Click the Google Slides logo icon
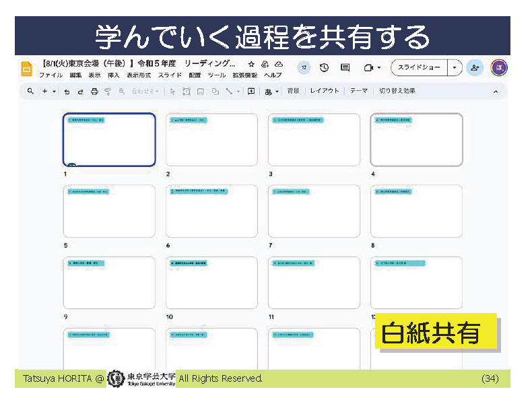This screenshot has width=532, height=404. click(x=27, y=69)
